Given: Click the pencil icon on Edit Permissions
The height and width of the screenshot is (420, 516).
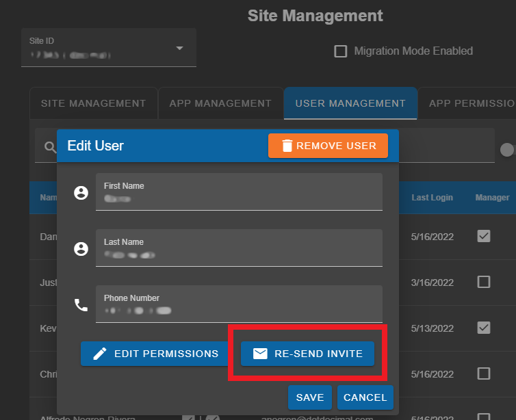Looking at the screenshot, I should point(100,354).
